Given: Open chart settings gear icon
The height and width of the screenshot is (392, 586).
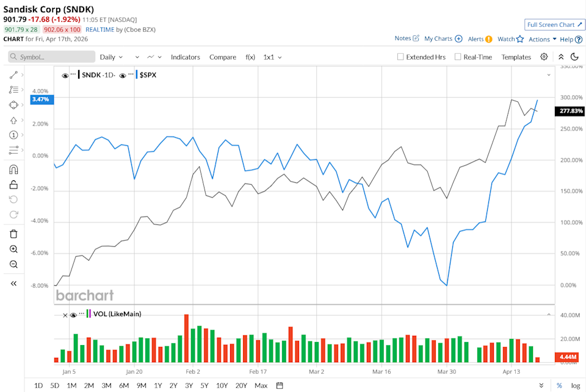Looking at the screenshot, I should pos(544,57).
